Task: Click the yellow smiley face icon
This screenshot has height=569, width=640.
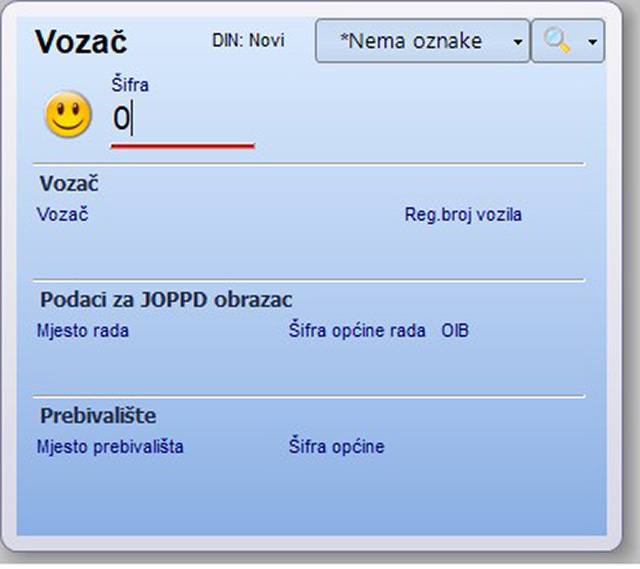Action: [x=68, y=114]
